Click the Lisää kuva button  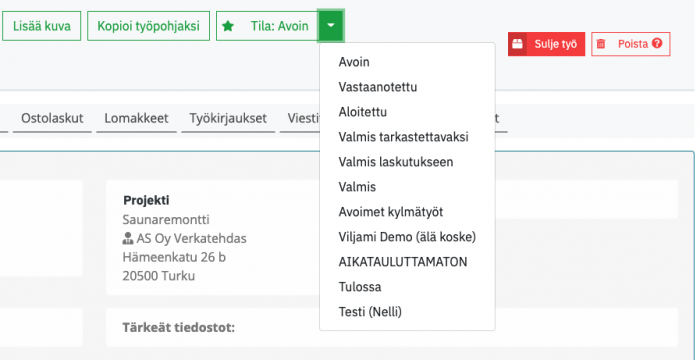(42, 26)
